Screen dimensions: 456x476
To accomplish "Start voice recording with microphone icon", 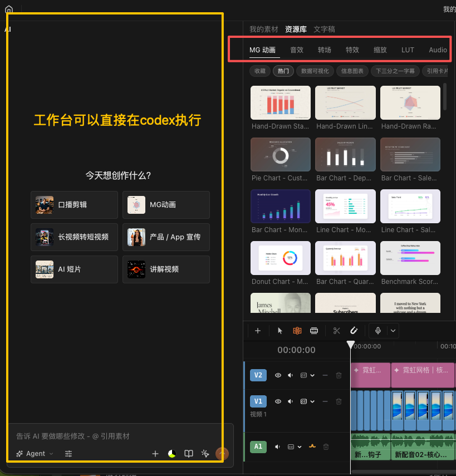I will pyautogui.click(x=378, y=331).
